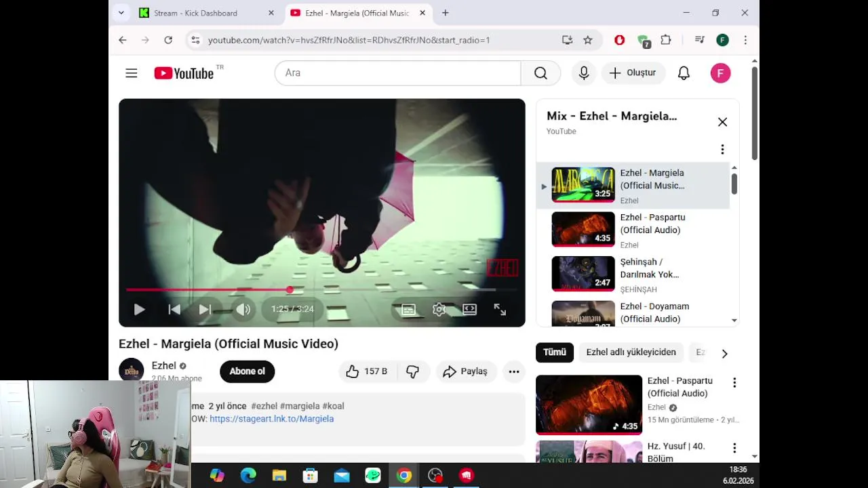Click the Ara search input field
Screen dimensions: 868x488
[397, 73]
